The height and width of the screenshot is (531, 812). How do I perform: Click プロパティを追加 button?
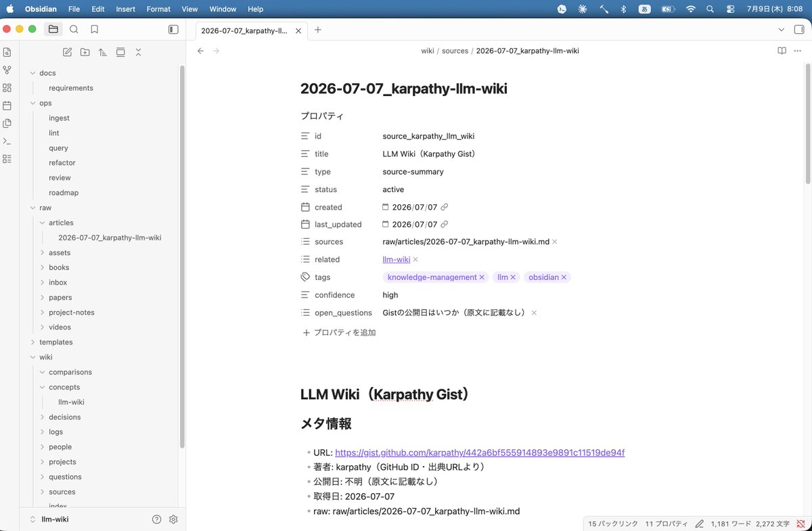point(339,333)
